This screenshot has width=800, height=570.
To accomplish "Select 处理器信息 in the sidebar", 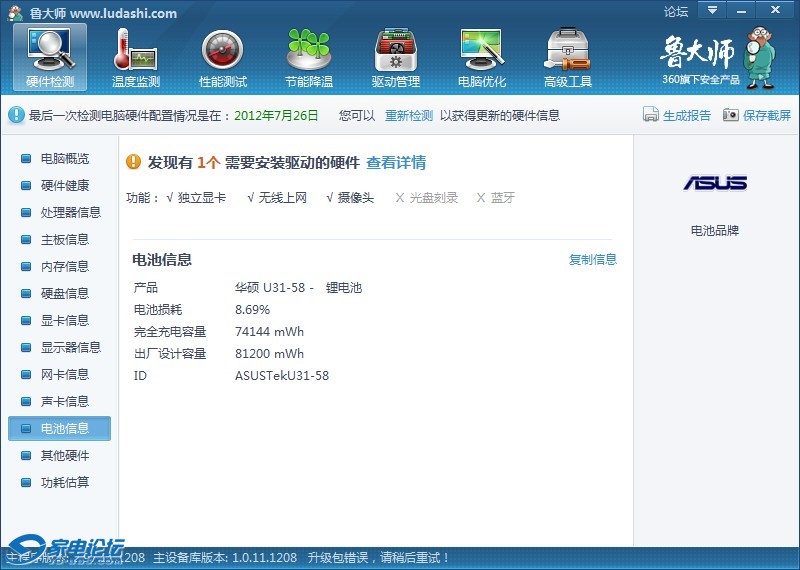I will click(x=71, y=212).
